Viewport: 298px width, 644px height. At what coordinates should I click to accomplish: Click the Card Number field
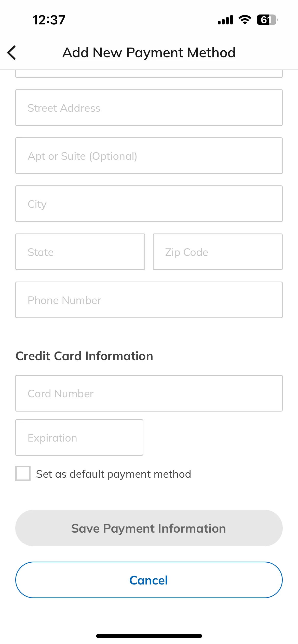pos(149,393)
